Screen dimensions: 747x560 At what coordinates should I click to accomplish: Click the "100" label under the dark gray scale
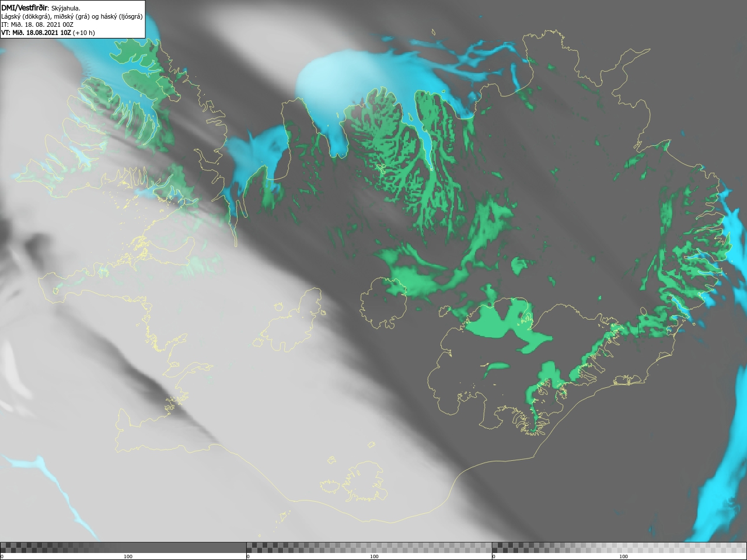click(x=128, y=556)
